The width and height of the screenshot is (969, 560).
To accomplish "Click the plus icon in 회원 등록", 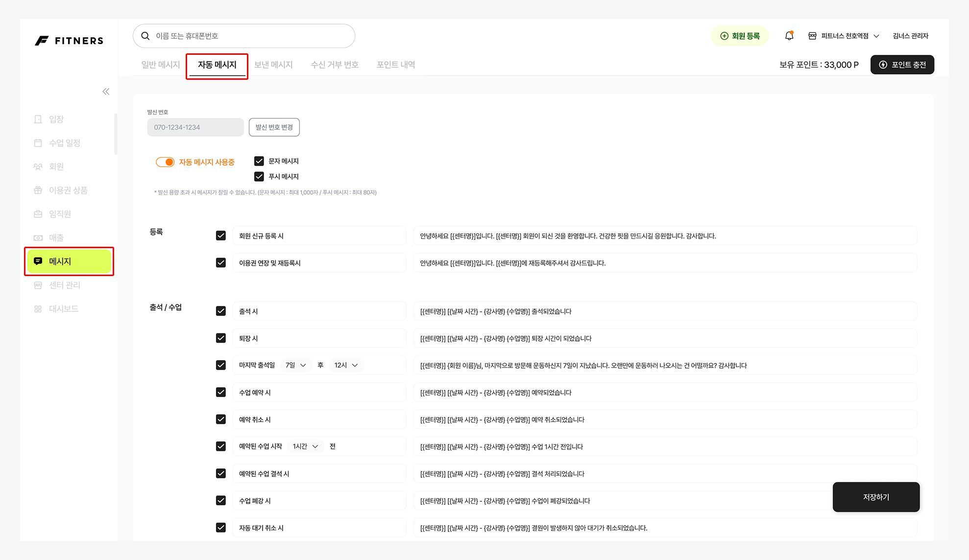I will [x=724, y=36].
